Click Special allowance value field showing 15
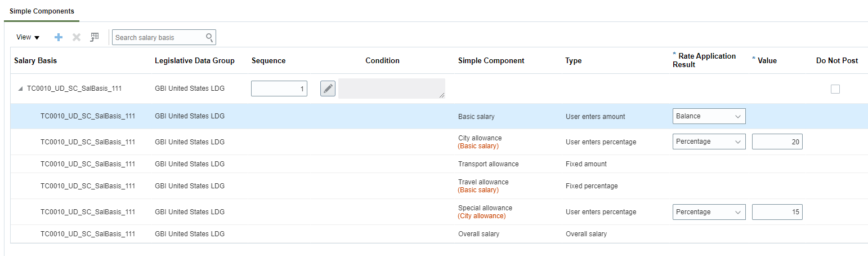Image resolution: width=868 pixels, height=256 pixels. (777, 212)
